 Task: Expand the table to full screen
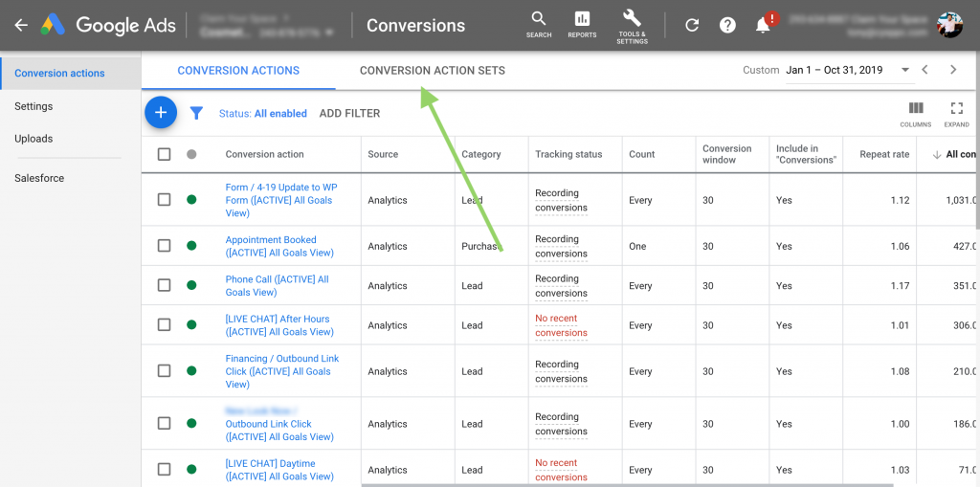pos(956,113)
